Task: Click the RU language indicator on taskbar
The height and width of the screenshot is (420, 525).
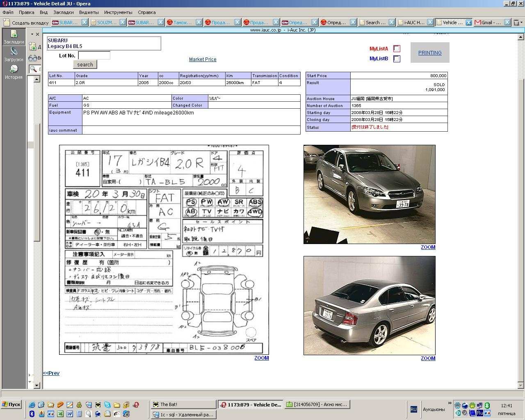Action: tap(413, 409)
